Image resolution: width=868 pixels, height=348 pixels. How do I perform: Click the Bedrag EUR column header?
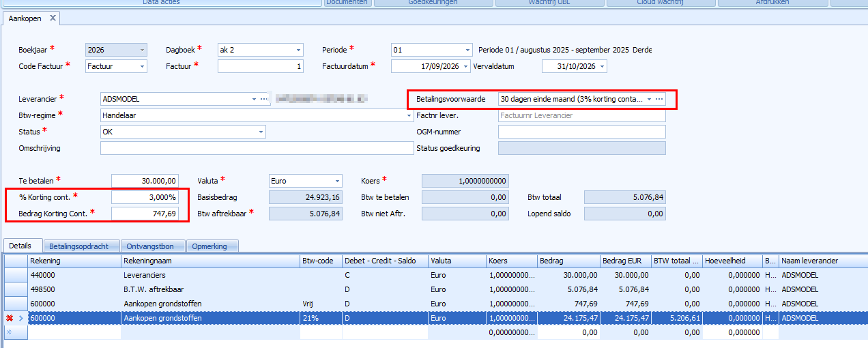625,261
